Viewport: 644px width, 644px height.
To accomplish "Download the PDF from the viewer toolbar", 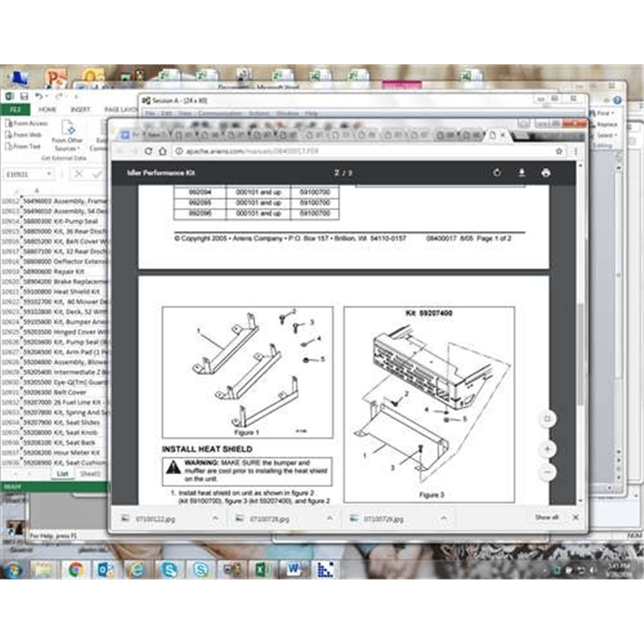I will [522, 172].
